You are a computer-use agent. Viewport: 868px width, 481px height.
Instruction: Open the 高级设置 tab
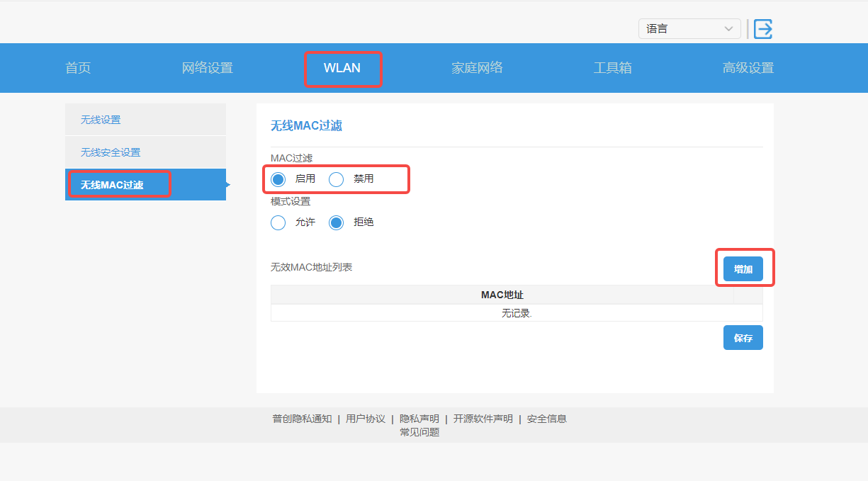pos(748,68)
